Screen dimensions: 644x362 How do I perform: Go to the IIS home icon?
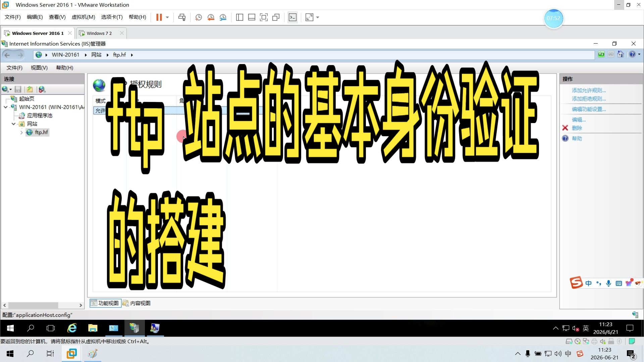621,54
